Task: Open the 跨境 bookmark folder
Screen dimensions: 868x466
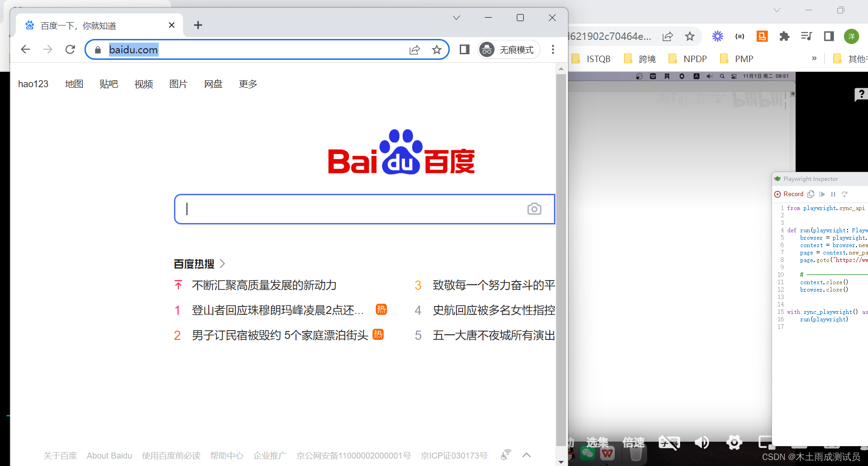Action: click(x=640, y=59)
